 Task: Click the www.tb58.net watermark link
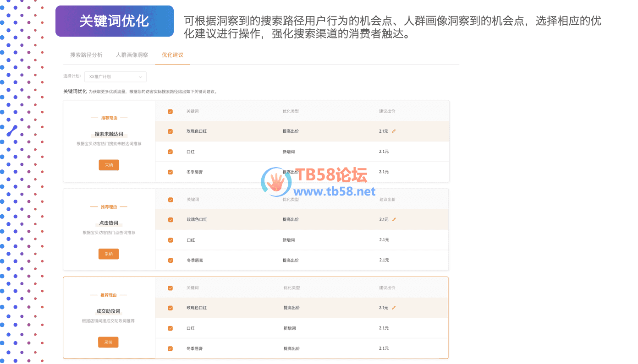pos(334,191)
